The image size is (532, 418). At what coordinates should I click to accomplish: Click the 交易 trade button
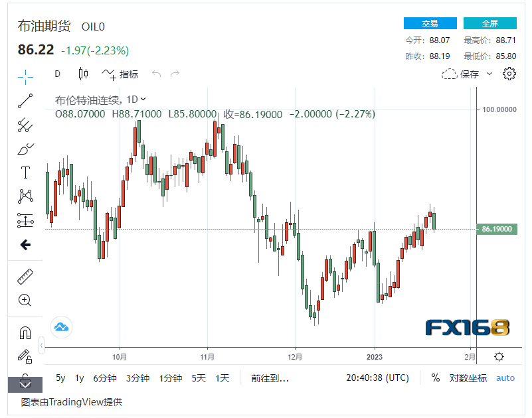430,23
